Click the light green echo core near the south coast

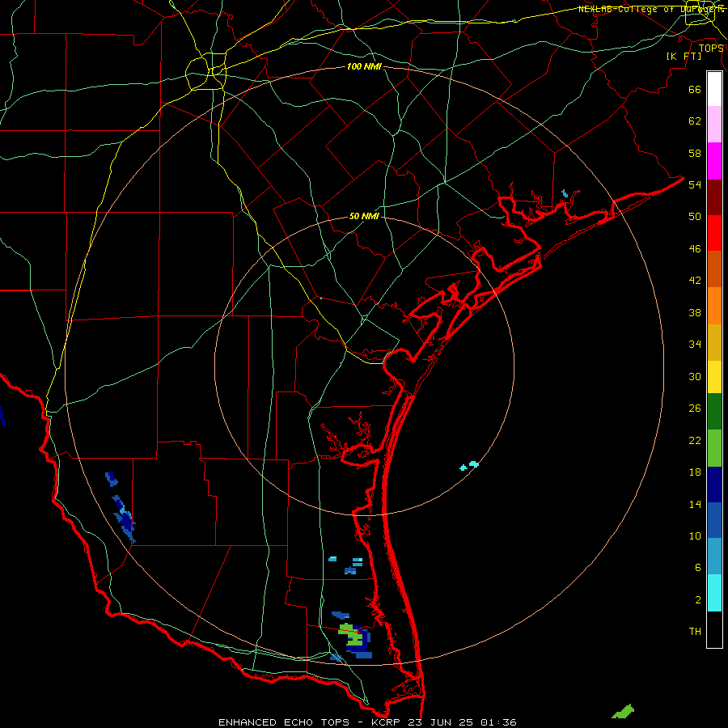(x=352, y=636)
